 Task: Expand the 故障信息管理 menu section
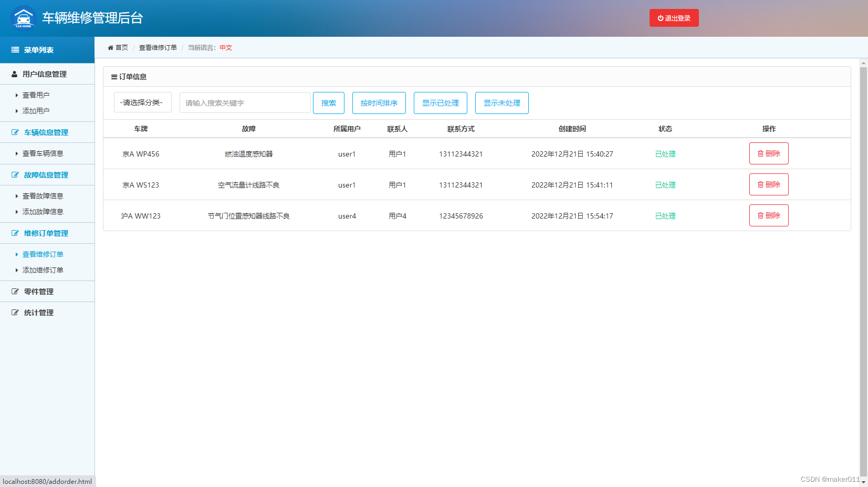pyautogui.click(x=47, y=175)
